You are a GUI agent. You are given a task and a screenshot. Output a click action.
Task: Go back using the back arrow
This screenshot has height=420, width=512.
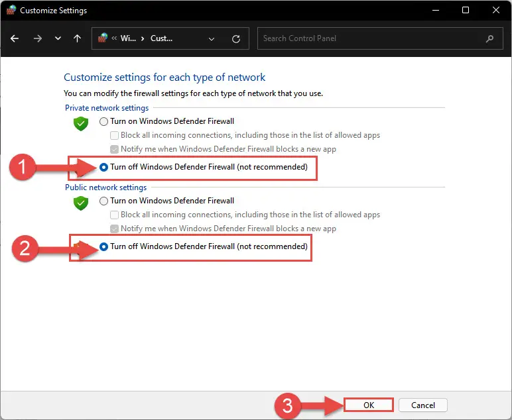pyautogui.click(x=15, y=38)
